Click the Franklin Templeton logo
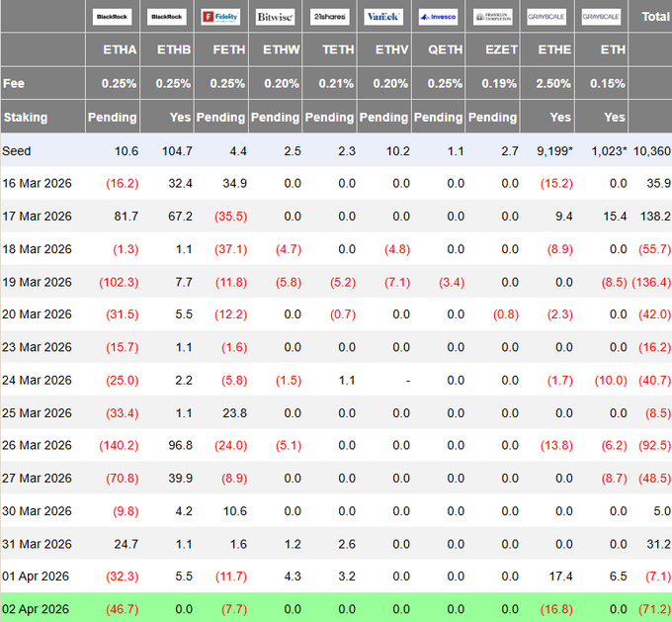Viewport: 672px width, 622px height. pos(492,17)
